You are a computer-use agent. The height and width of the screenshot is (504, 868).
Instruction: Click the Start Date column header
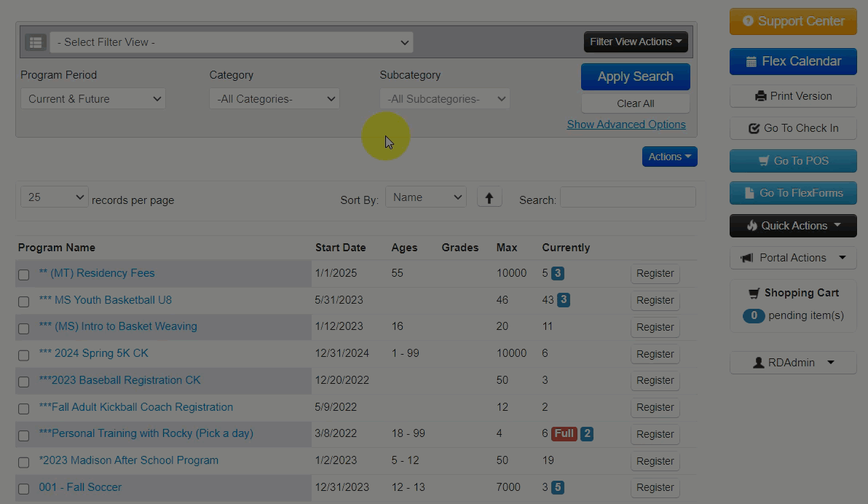[341, 248]
